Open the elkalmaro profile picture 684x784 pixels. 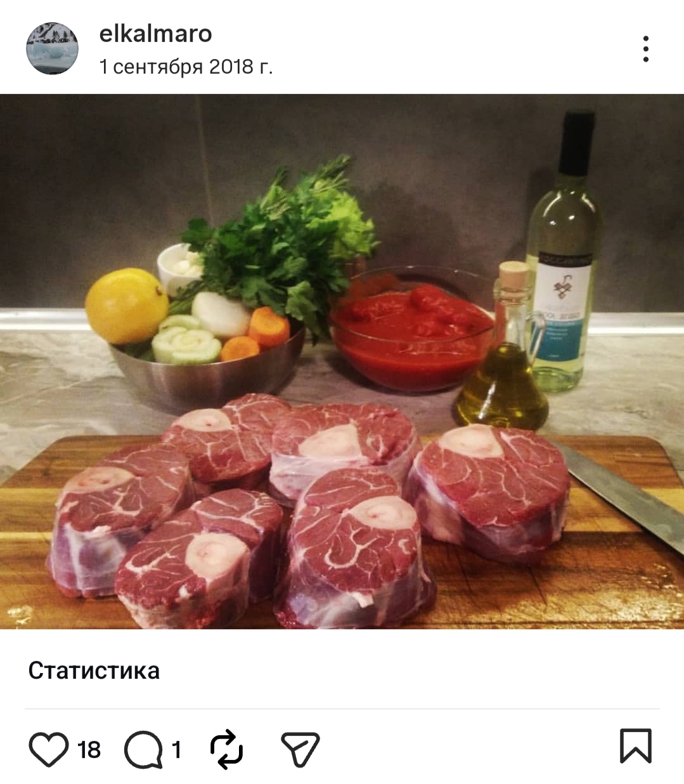[52, 48]
